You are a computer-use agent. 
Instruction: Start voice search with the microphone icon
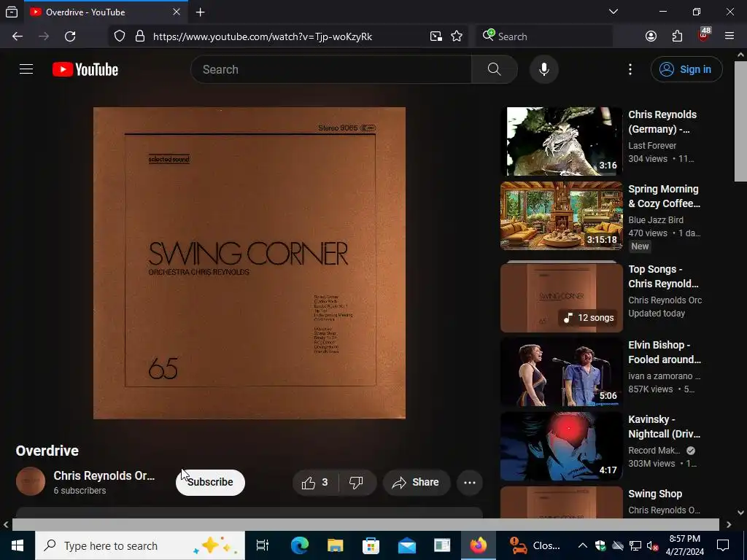543,69
